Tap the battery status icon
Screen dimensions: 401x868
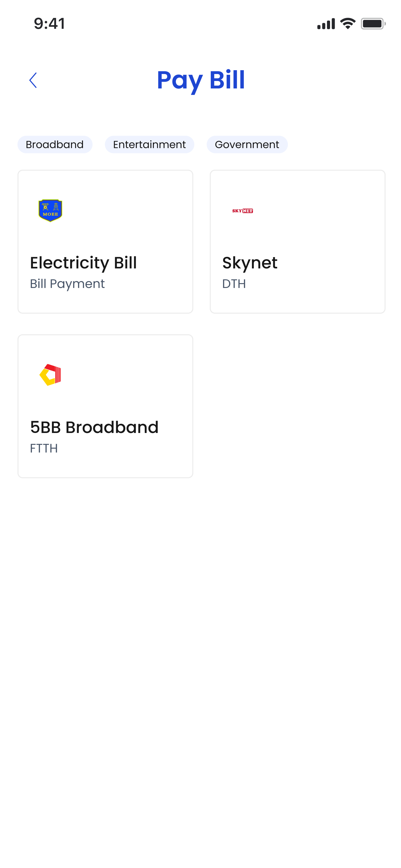373,24
